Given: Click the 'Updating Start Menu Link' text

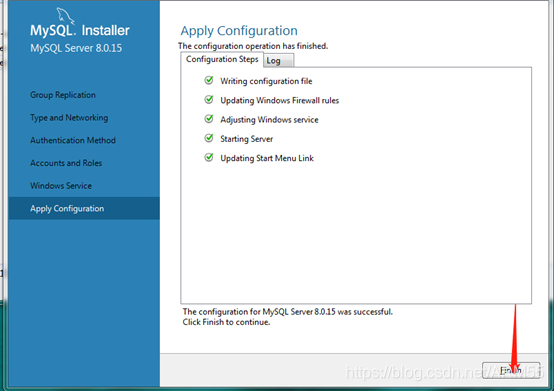Looking at the screenshot, I should [x=267, y=158].
